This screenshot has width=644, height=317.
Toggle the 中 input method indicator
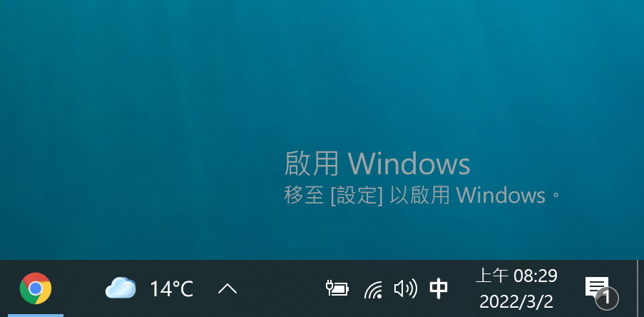(x=438, y=288)
